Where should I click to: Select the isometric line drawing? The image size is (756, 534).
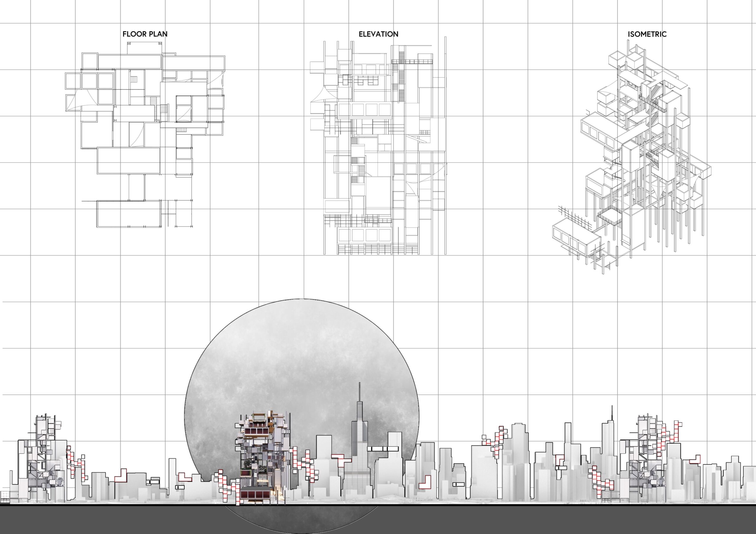tap(632, 157)
